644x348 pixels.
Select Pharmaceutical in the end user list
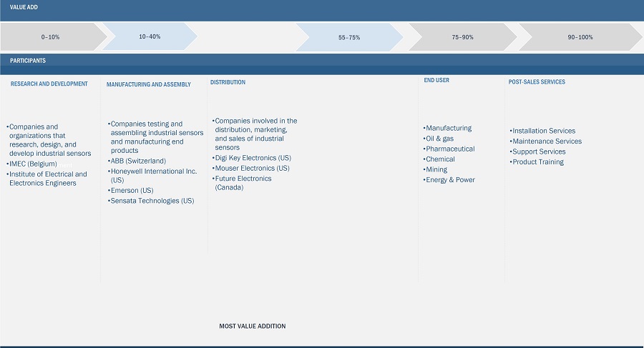(x=450, y=149)
